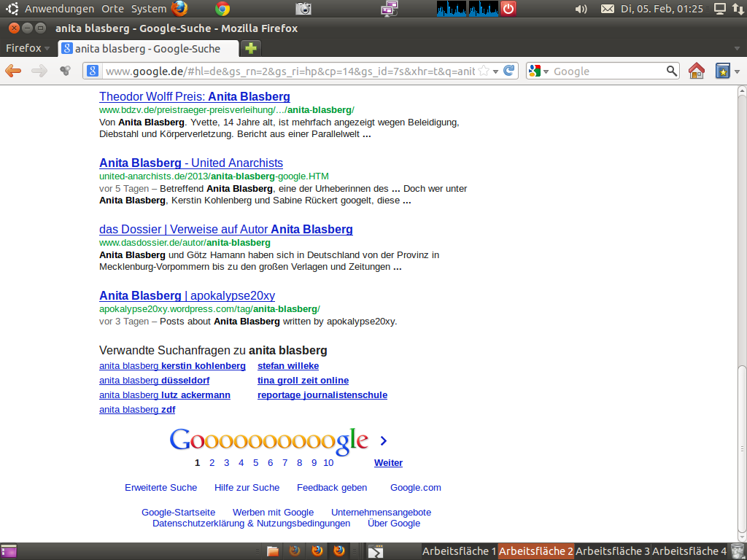This screenshot has height=560, width=747.
Task: Click the search magnifier icon
Action: [672, 71]
